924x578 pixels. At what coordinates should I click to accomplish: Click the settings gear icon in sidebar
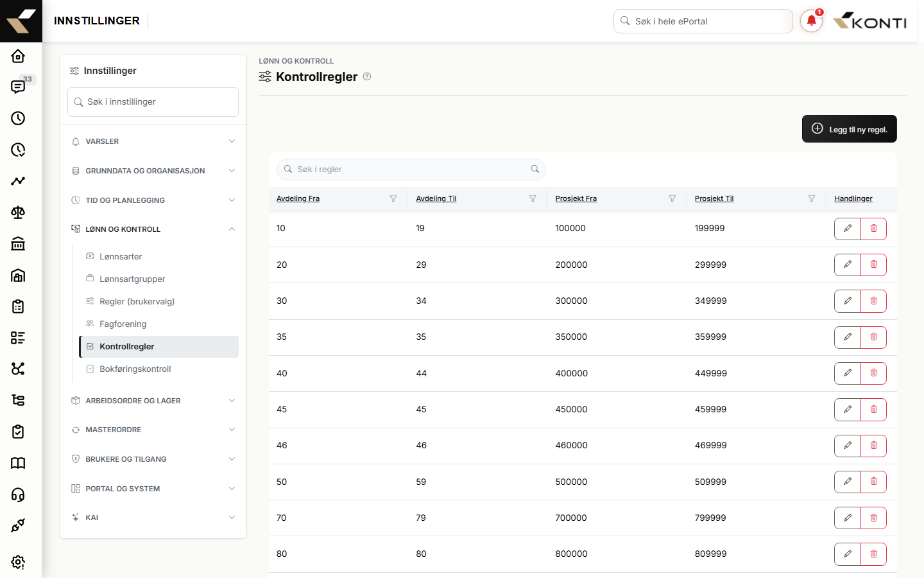coord(18,562)
